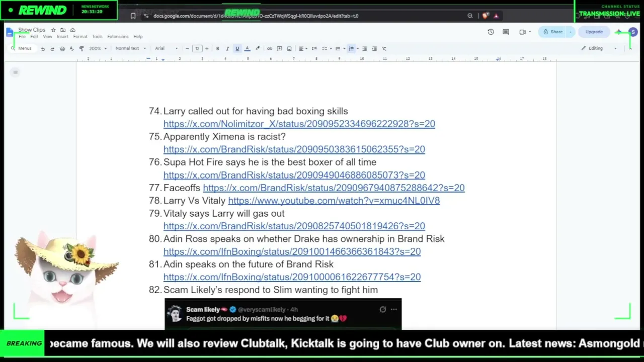Screen dimensions: 644x362
Task: Insert an image from the toolbar
Action: point(289,49)
